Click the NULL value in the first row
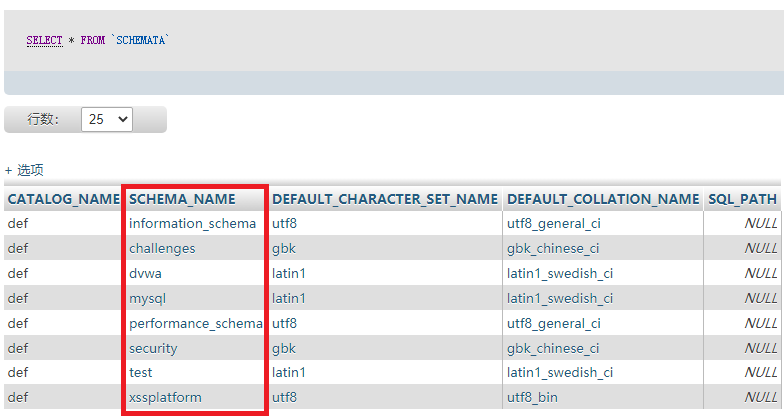This screenshot has width=784, height=418. pyautogui.click(x=760, y=224)
